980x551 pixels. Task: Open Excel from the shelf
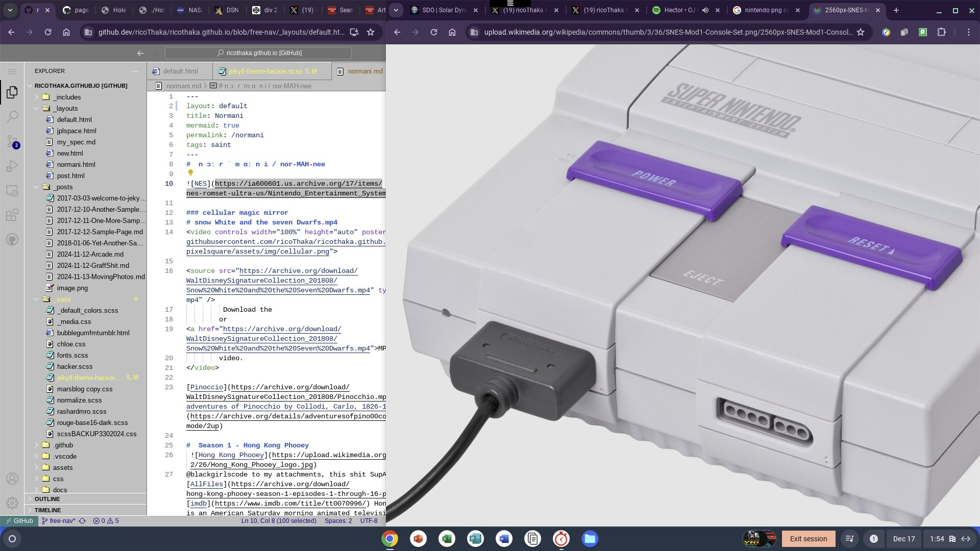point(447,539)
